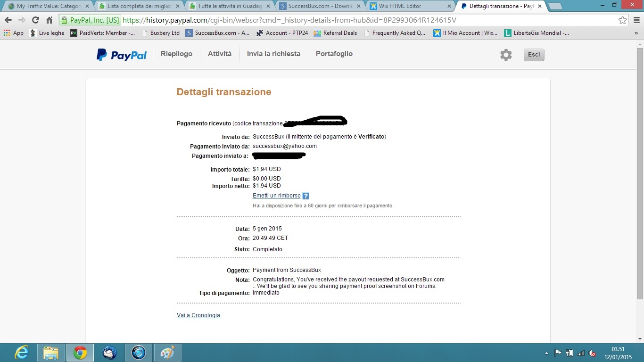The width and height of the screenshot is (644, 362).
Task: Click the taskbar clock showing 03.51
Action: (x=618, y=353)
